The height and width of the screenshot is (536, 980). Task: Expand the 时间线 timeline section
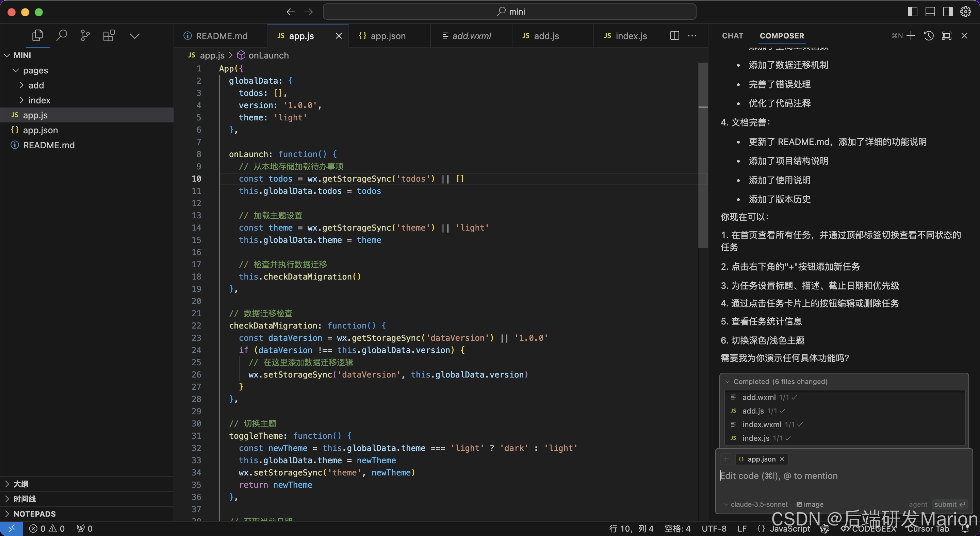tap(87, 499)
